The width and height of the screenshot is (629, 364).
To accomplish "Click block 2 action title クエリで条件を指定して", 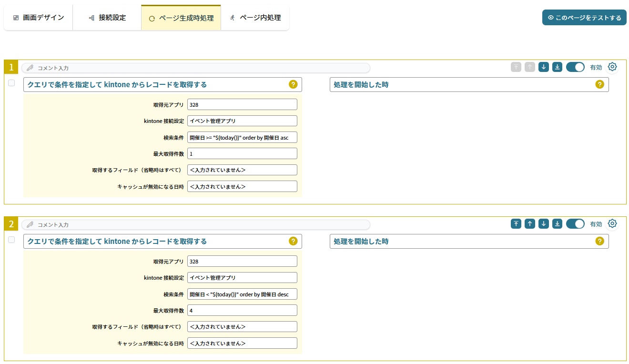I will point(162,241).
